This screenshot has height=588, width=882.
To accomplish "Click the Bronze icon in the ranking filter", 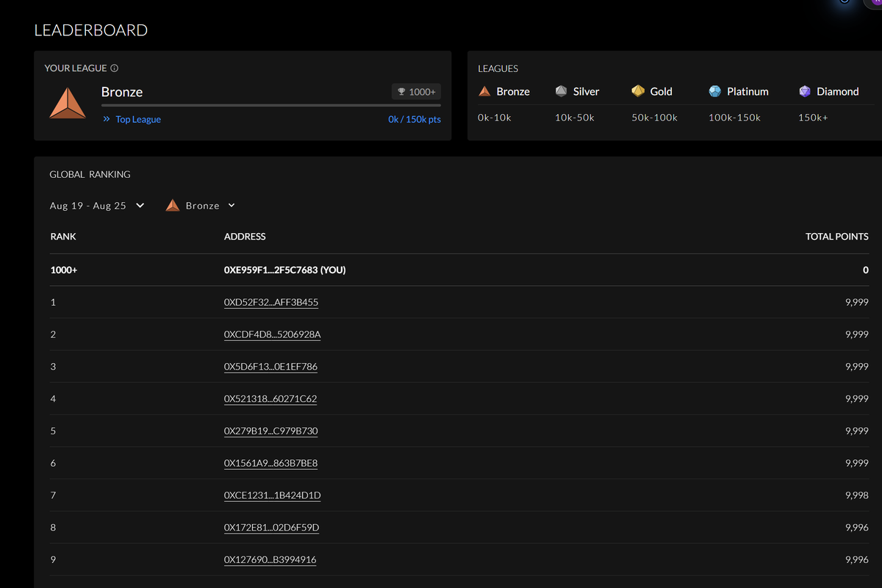I will [173, 206].
